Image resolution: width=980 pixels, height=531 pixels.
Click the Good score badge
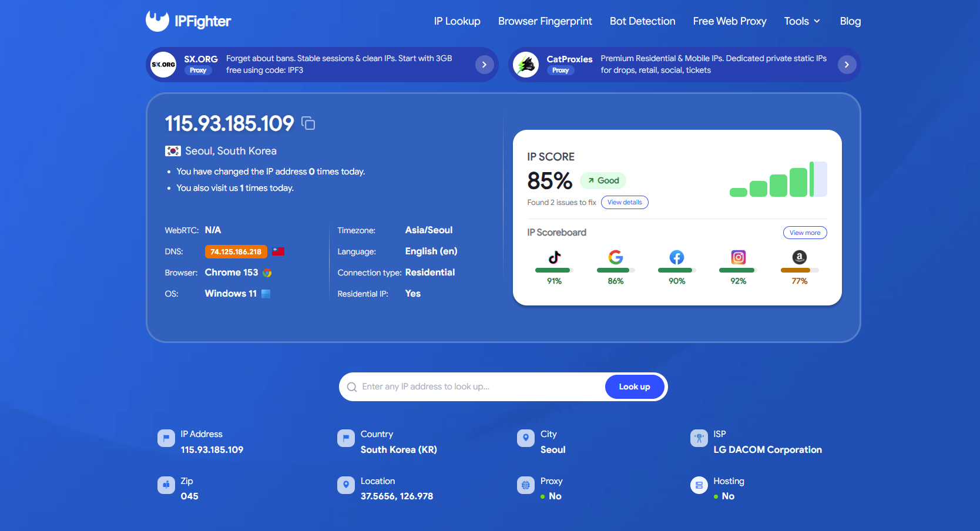[603, 181]
